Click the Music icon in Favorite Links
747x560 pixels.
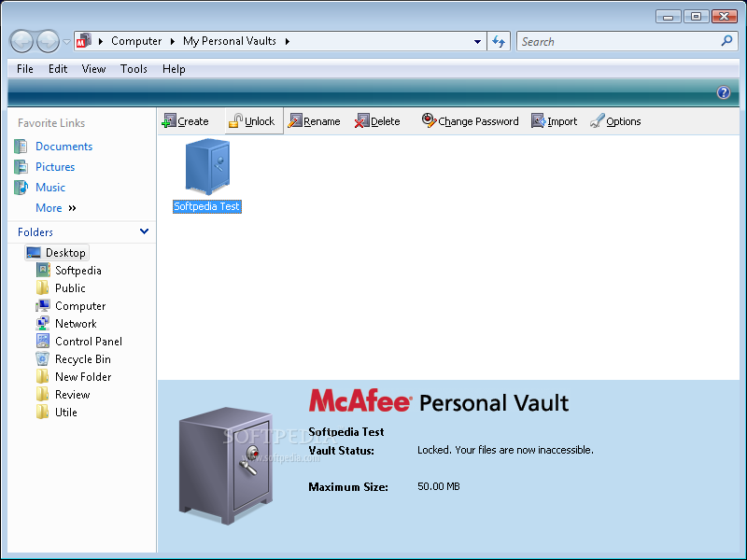[x=21, y=188]
